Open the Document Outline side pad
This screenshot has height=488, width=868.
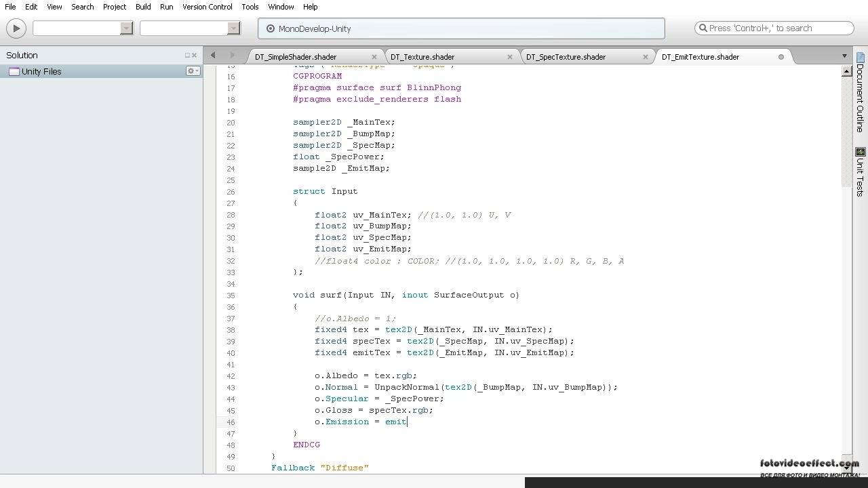point(861,91)
